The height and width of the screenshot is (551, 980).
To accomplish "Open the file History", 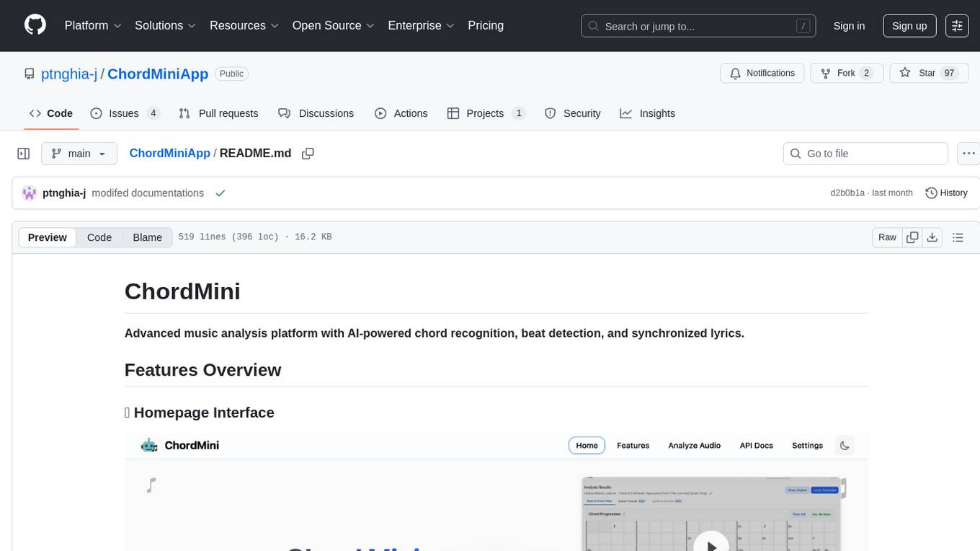I will click(946, 193).
